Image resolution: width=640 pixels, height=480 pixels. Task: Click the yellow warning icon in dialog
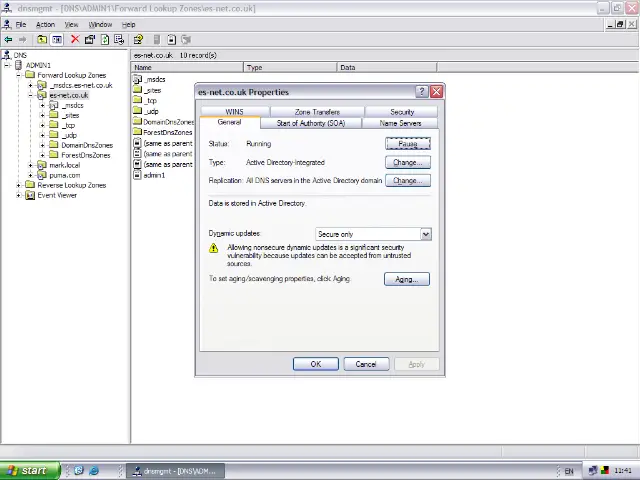point(213,248)
